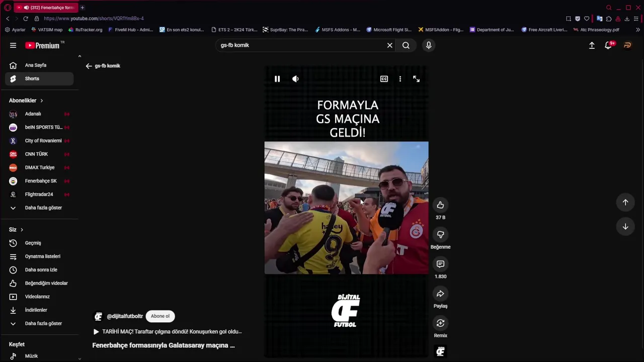644x362 pixels.
Task: Clear the search box with the X
Action: pyautogui.click(x=389, y=45)
